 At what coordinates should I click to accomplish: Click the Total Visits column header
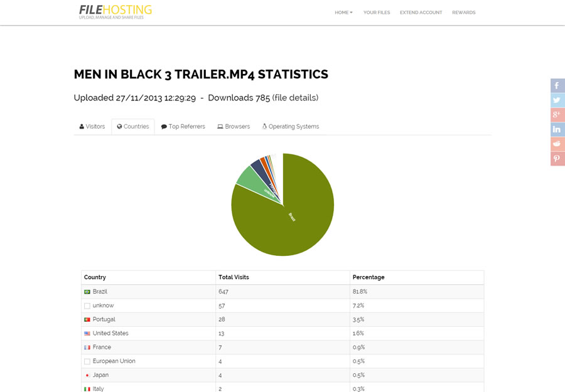234,277
